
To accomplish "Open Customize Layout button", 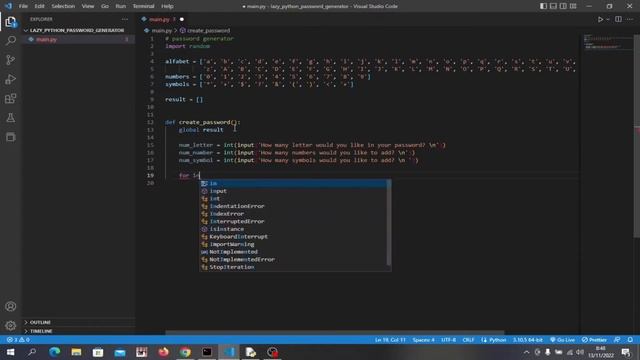I will pyautogui.click(x=573, y=6).
